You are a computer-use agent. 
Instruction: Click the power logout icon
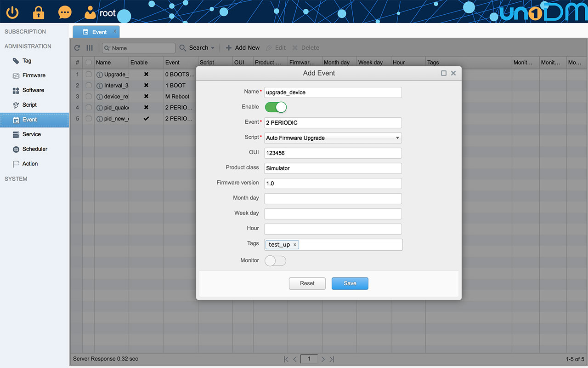[12, 12]
